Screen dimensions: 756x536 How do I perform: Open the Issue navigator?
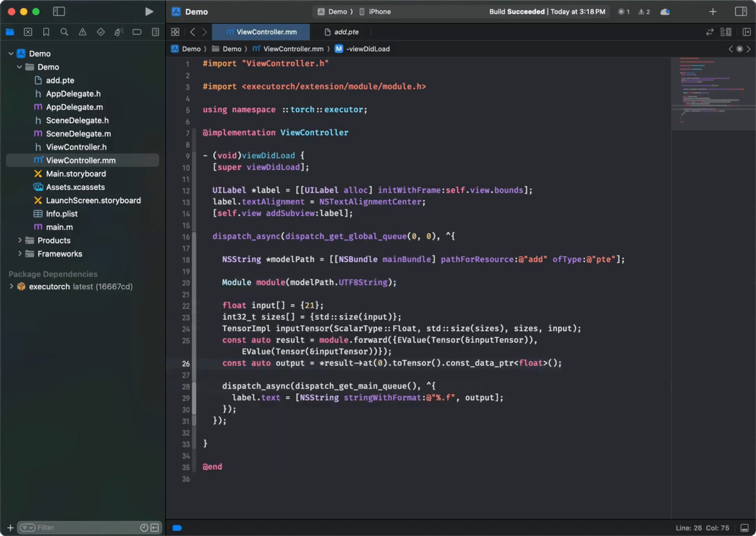82,32
